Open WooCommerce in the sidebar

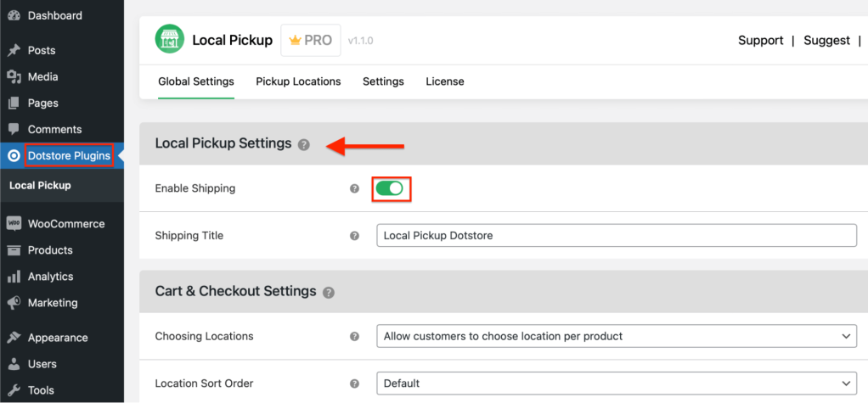65,224
